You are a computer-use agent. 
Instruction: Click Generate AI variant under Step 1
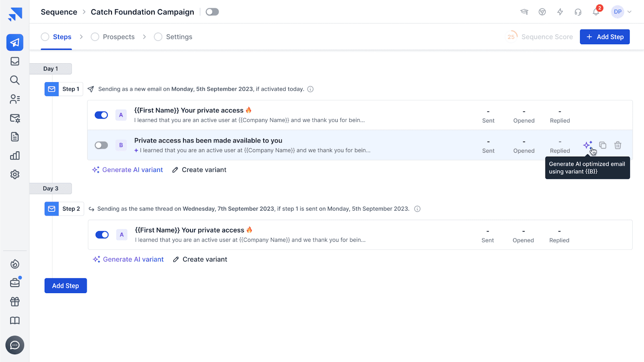click(x=128, y=170)
